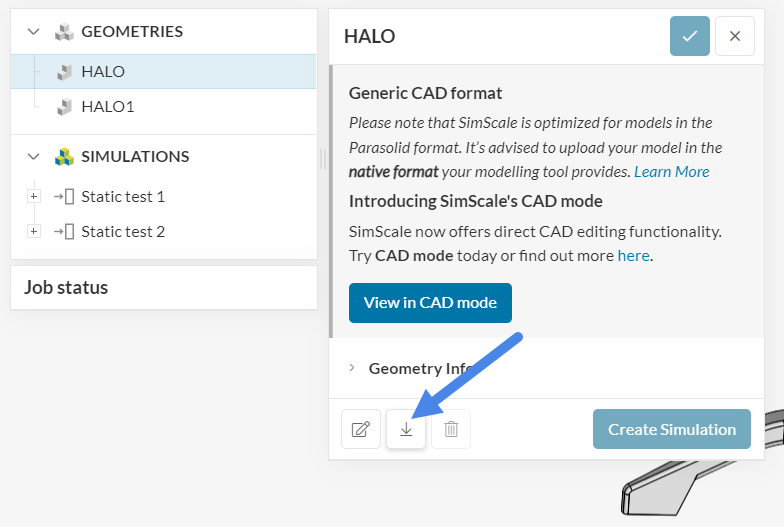Expand Static test 2 plus box
The height and width of the screenshot is (527, 784).
[34, 232]
